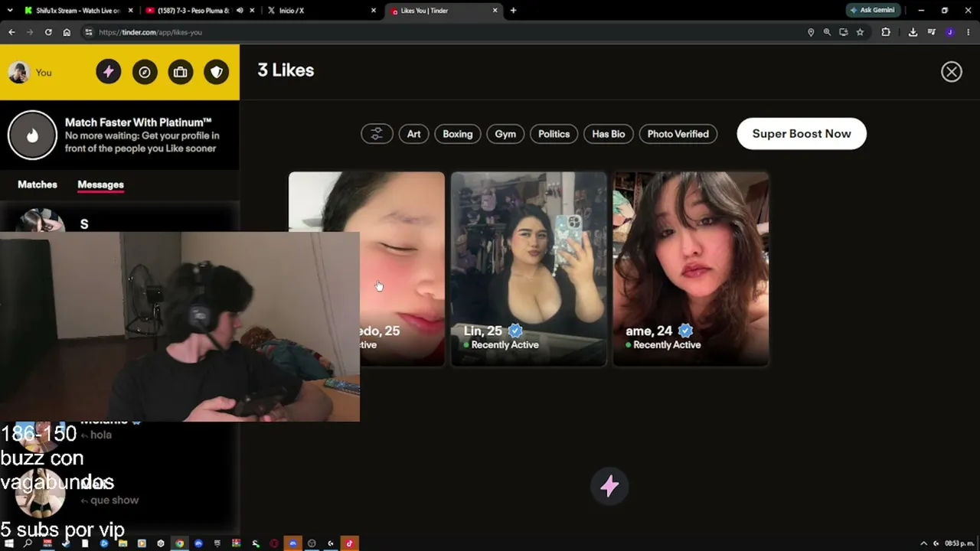The height and width of the screenshot is (551, 980).
Task: Open the browser Extensions puzzle icon
Action: 886,32
